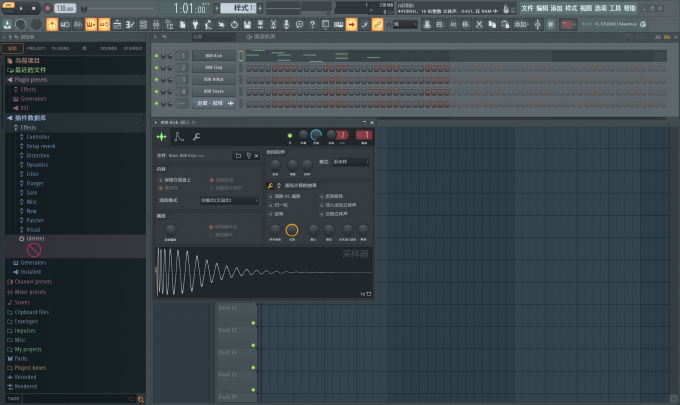Open the plugin picker plug icon

(195, 25)
